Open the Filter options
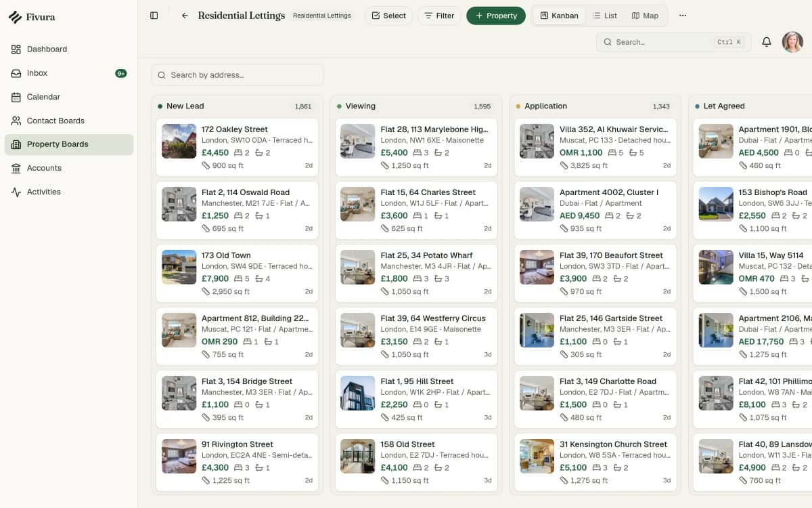This screenshot has height=508, width=812. point(439,16)
